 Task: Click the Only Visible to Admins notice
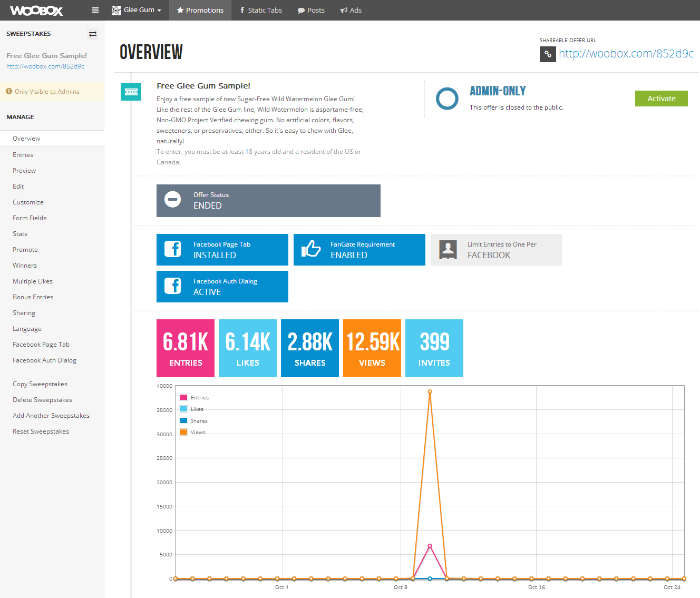click(x=52, y=92)
